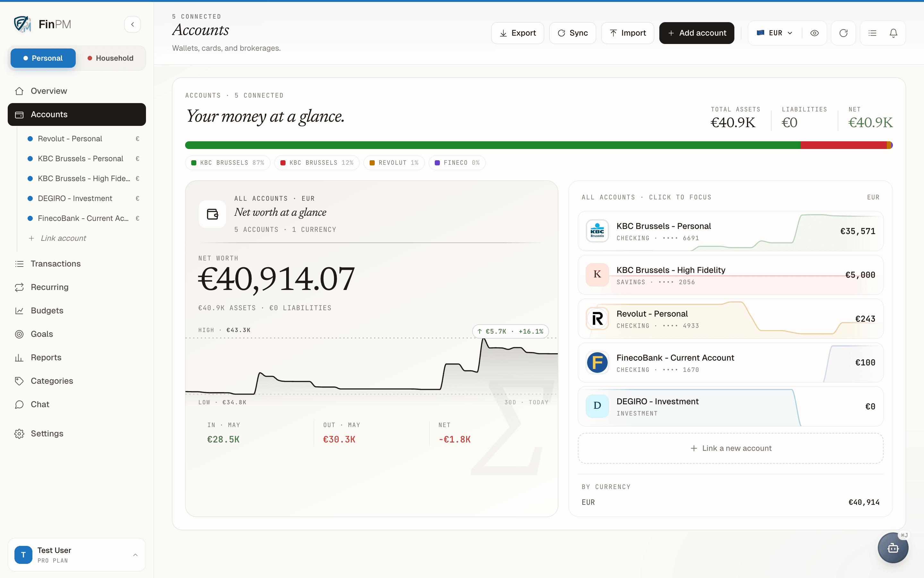Click Link a new account

coord(730,448)
